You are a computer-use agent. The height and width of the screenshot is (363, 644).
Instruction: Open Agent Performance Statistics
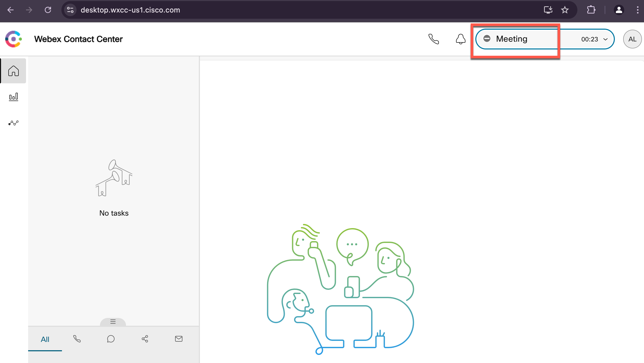13,97
